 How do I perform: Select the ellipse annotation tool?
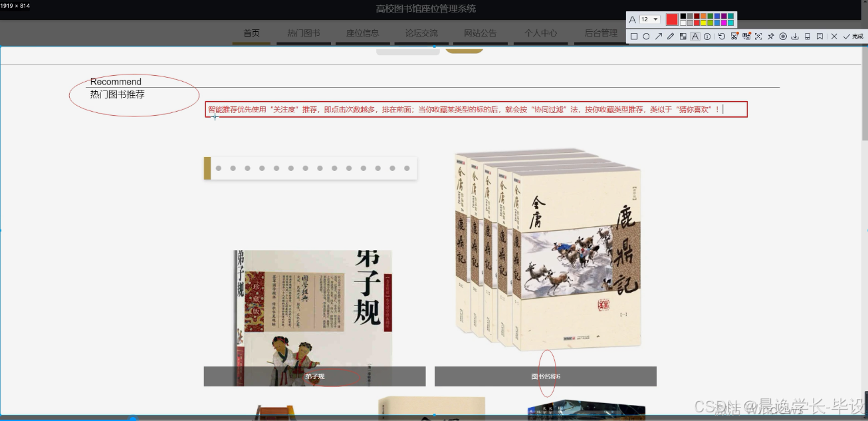point(646,37)
